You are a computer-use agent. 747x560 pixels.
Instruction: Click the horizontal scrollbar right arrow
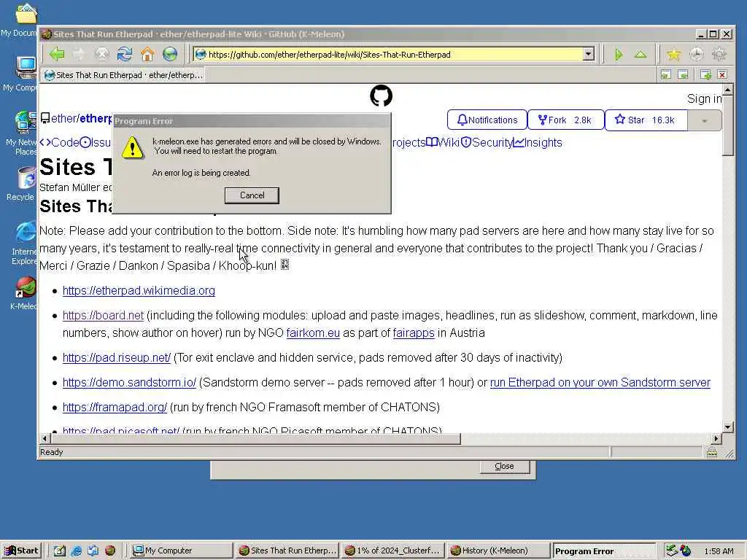[716, 438]
